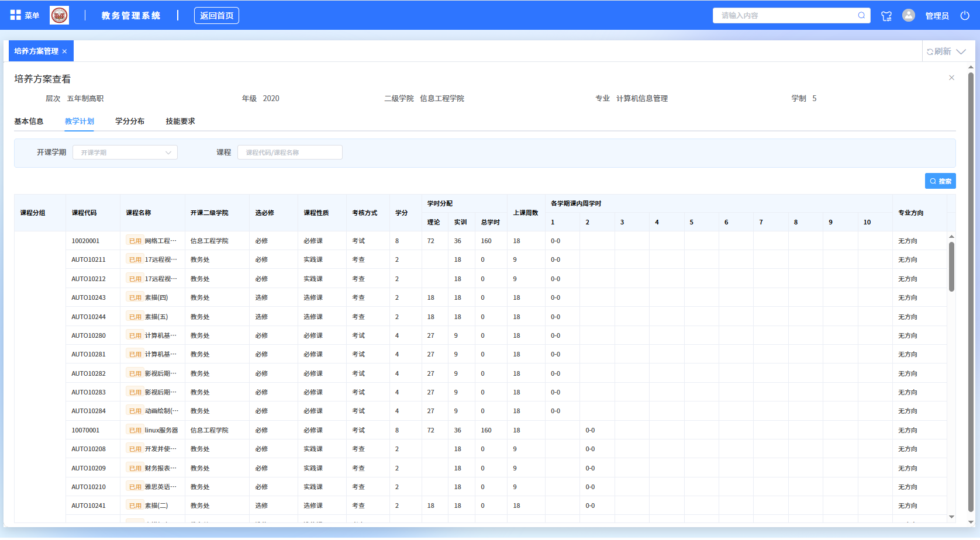This screenshot has width=980, height=540.
Task: Click the 管理员 username label
Action: (x=937, y=16)
